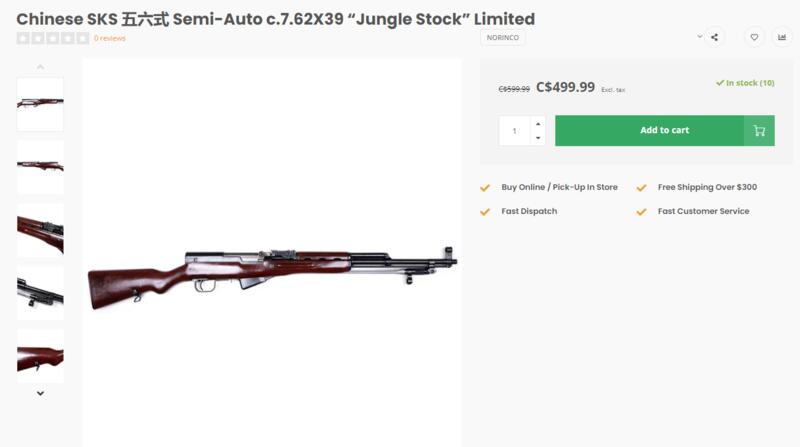Add product to wishlist with heart icon

pos(755,38)
